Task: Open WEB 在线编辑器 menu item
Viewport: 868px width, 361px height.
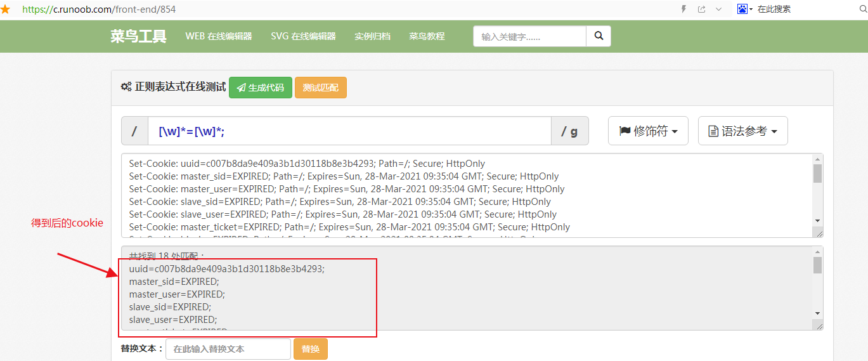Action: [x=219, y=36]
